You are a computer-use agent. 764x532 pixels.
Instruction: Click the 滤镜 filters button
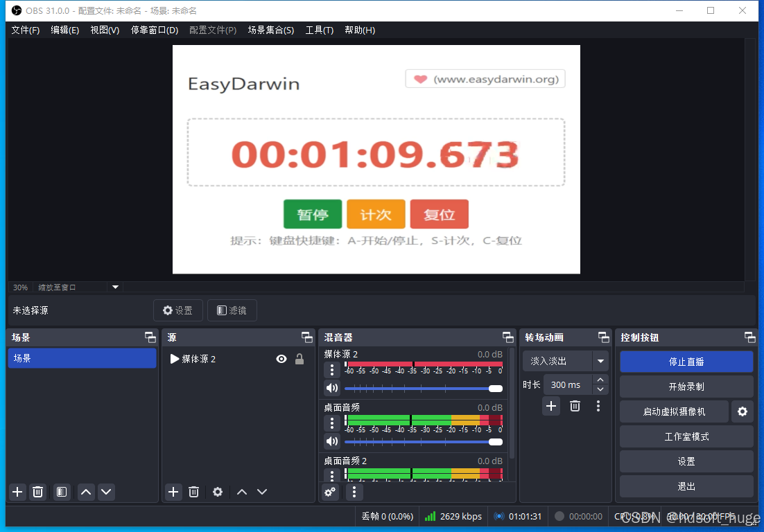point(232,310)
